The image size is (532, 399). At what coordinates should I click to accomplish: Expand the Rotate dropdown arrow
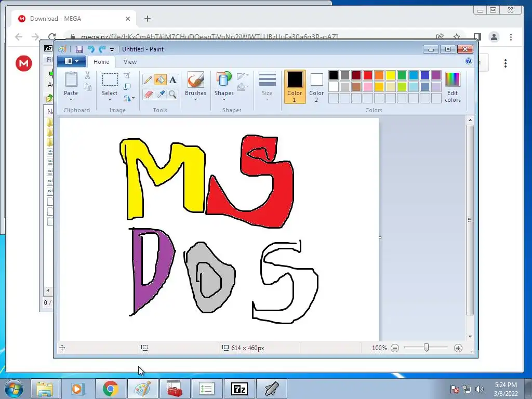point(134,98)
